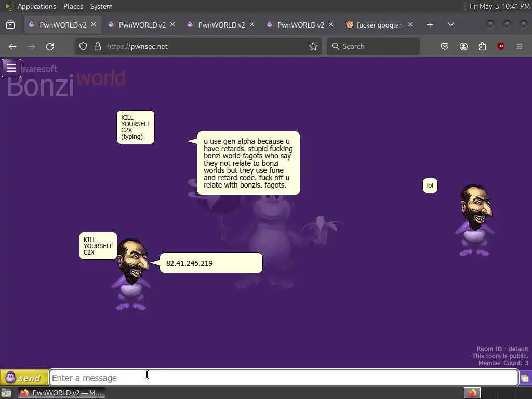
Task: Reload the current page
Action: point(50,46)
